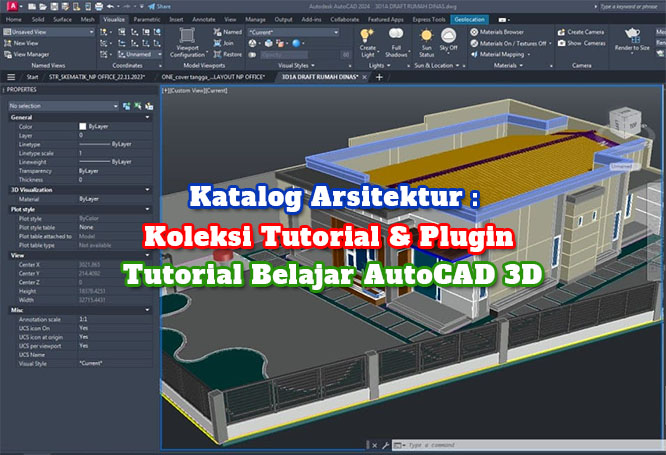This screenshot has height=455, width=666.
Task: Click the ViewCube in the viewport corner
Action: 625,123
